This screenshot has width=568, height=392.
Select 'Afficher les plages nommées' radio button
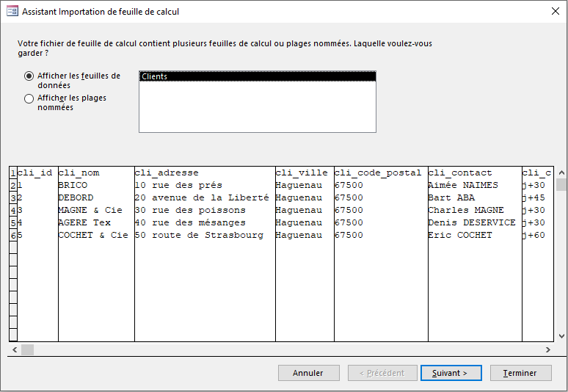pyautogui.click(x=29, y=98)
